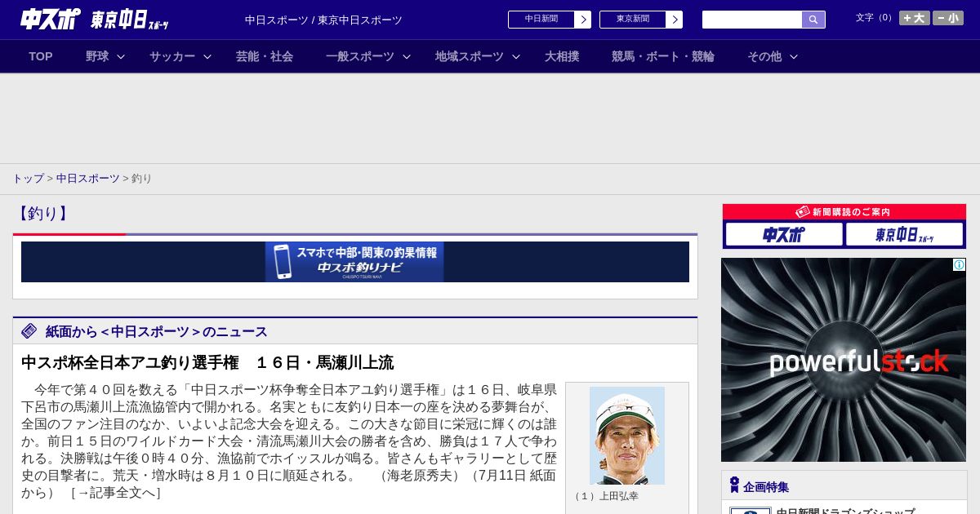The width and height of the screenshot is (980, 514).
Task: Open 芸能・社会 section
Action: (x=265, y=56)
